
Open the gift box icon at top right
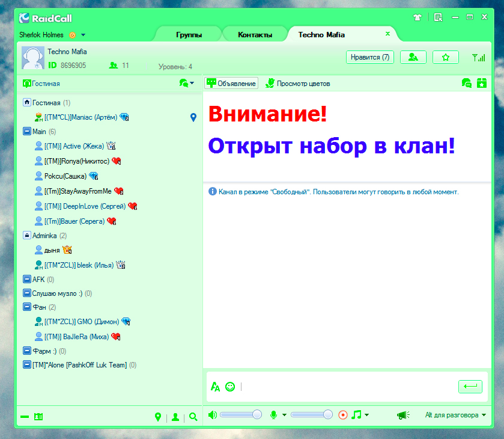pyautogui.click(x=482, y=83)
